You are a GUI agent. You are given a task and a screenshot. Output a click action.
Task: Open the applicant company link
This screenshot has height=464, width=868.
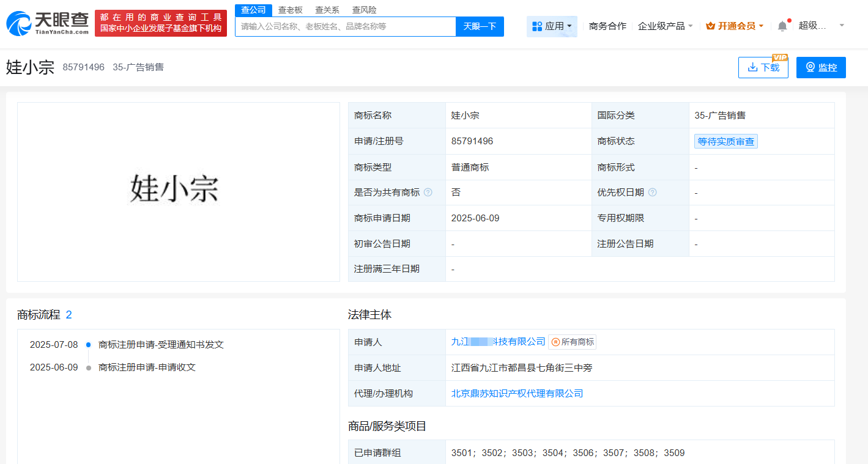click(x=498, y=342)
